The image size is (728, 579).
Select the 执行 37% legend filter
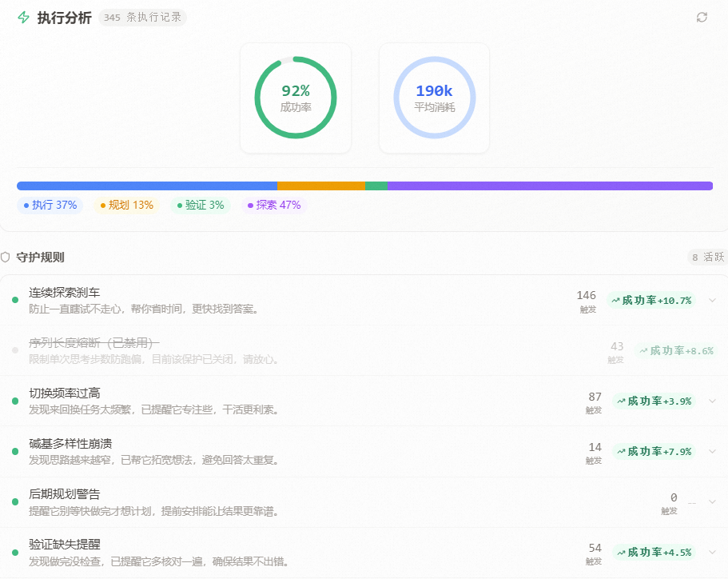click(50, 205)
